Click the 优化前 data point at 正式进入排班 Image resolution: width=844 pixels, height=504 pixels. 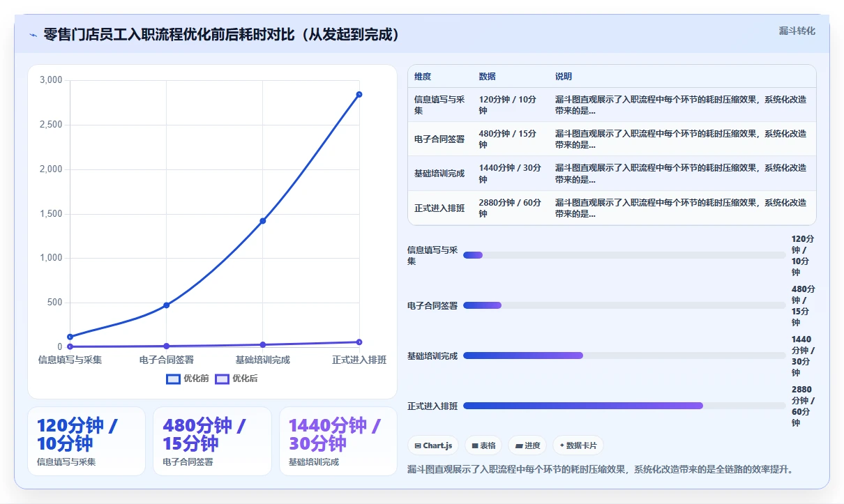point(359,94)
